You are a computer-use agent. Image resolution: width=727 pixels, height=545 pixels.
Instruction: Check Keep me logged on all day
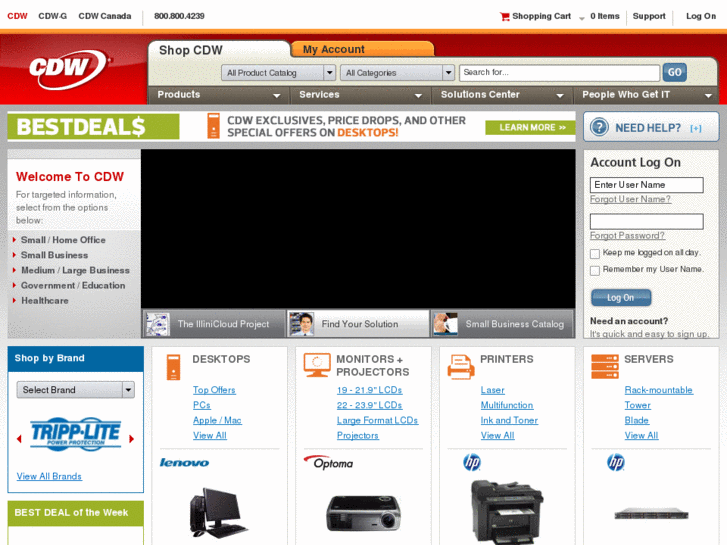coord(595,254)
